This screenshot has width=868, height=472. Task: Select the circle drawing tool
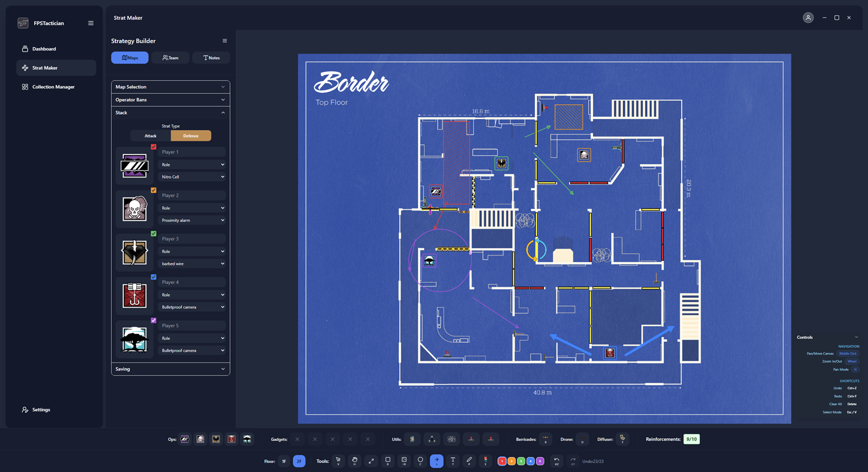tap(420, 461)
